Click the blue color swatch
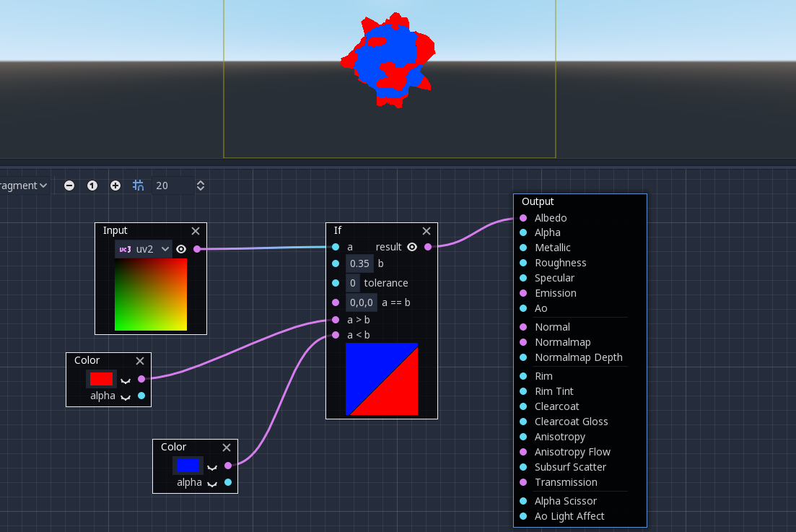 point(188,465)
